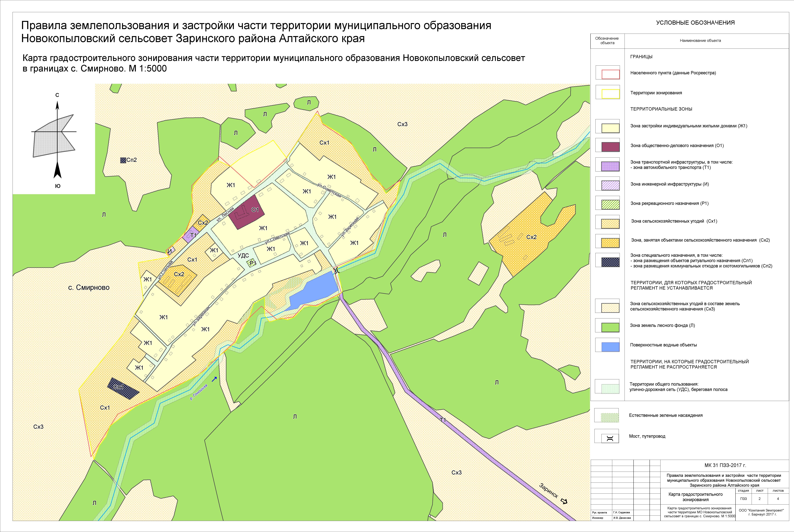794x532 pixels.
Task: Click 'Зона инженерной инфраструктуры (И)' text
Action: (670, 184)
